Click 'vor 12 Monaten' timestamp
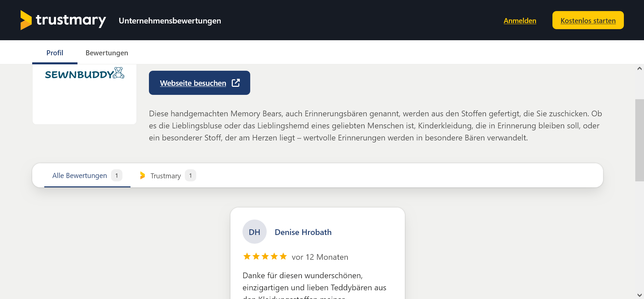Screen dimensions: 644x299 pyautogui.click(x=320, y=257)
